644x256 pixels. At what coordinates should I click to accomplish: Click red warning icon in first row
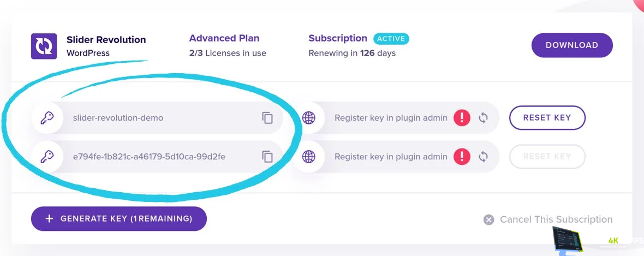point(462,118)
